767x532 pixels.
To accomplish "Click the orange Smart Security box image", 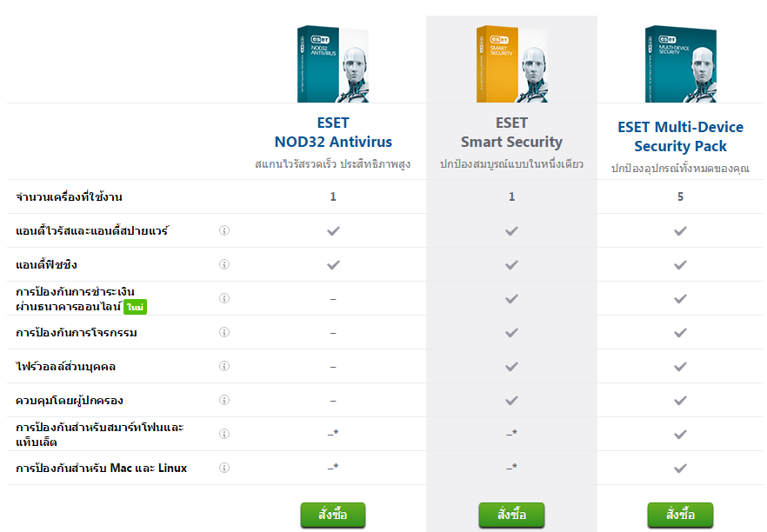I will (511, 63).
